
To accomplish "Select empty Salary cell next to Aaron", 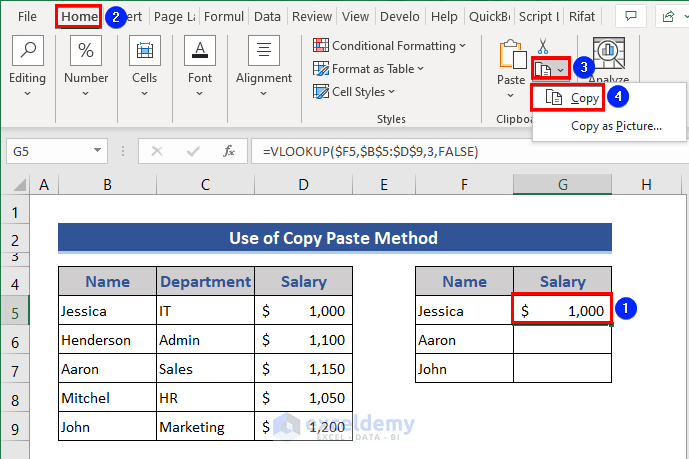I will 562,340.
